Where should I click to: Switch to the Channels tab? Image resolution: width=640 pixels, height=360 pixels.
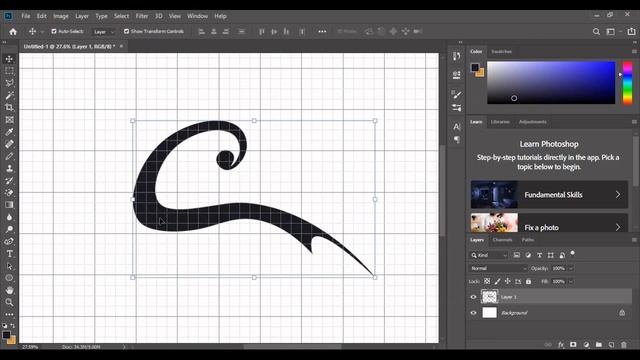coord(502,240)
